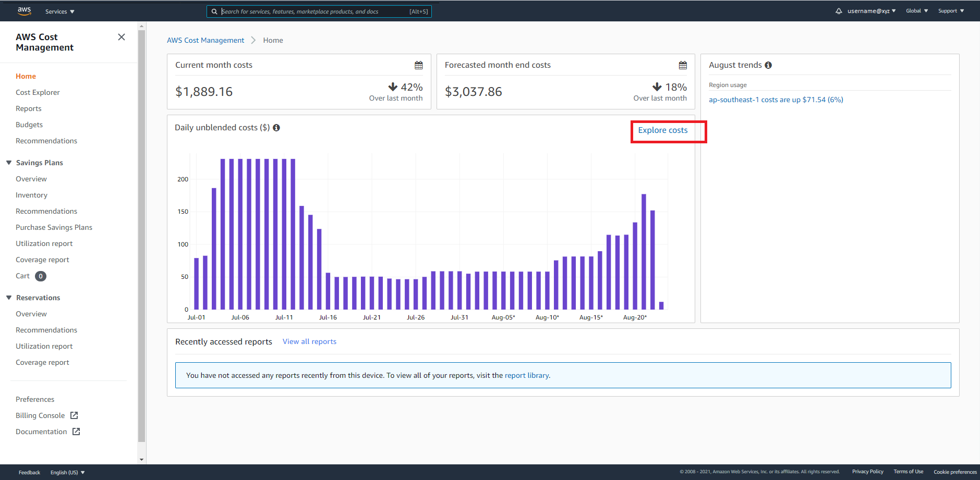Image resolution: width=980 pixels, height=480 pixels.
Task: Open the Services dropdown menu
Action: point(60,11)
